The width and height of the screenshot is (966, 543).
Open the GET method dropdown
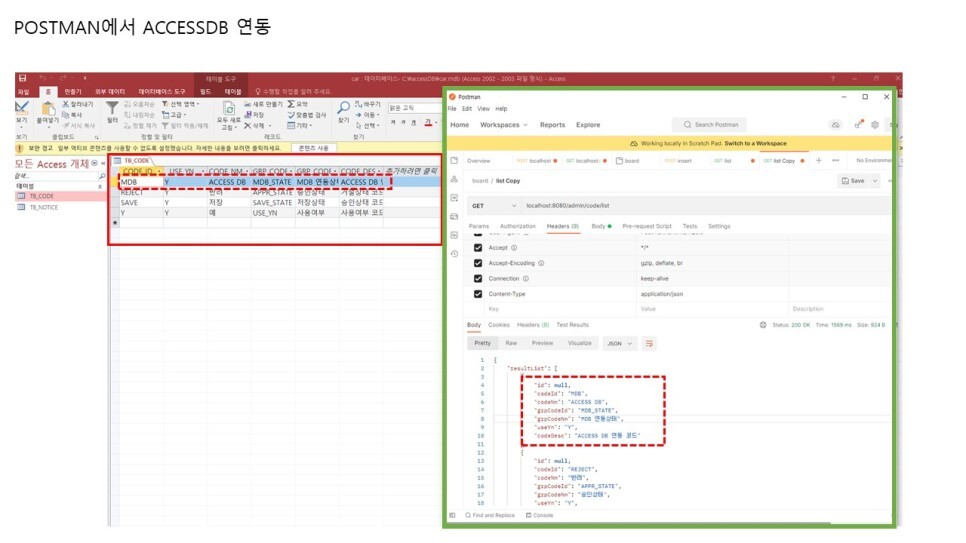click(x=493, y=206)
